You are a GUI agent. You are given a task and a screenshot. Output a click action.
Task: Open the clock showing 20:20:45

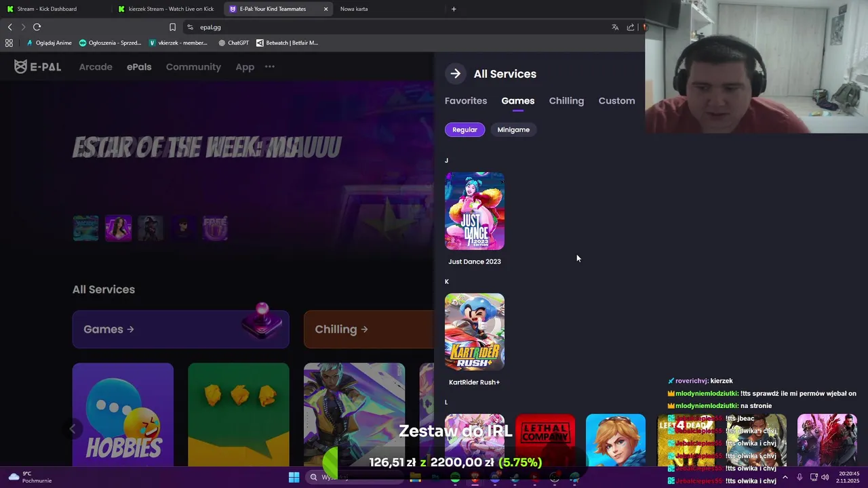[x=849, y=477]
